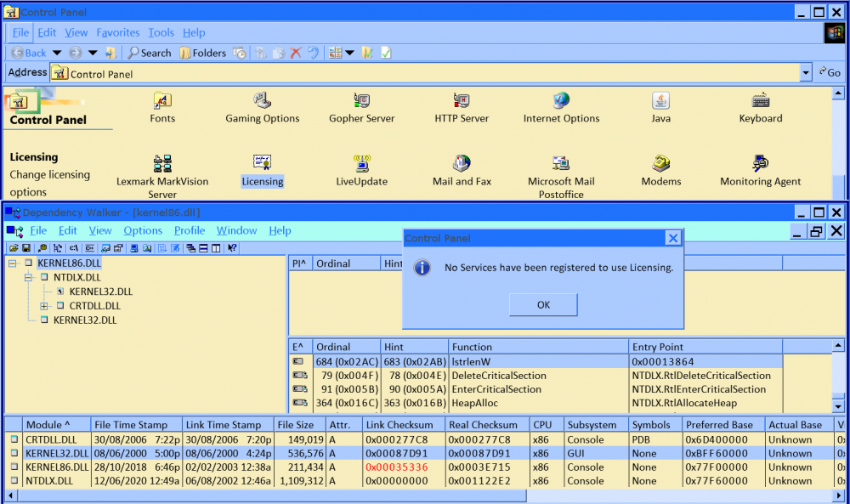Open the Profile menu in Dependency Walker

pyautogui.click(x=190, y=230)
